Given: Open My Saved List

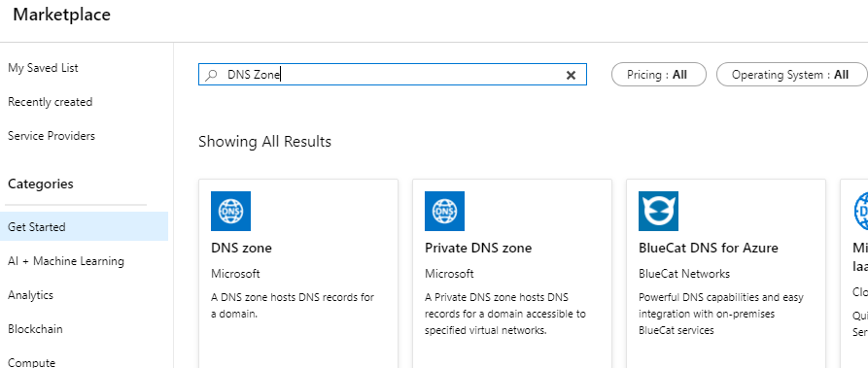Looking at the screenshot, I should tap(43, 68).
